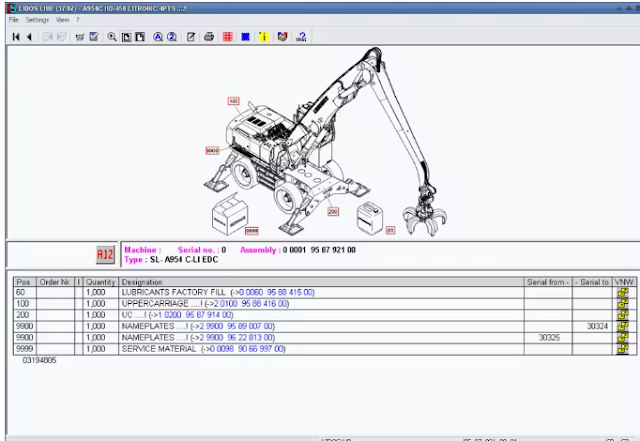Click SERVICE MATERIAL designation text

click(x=159, y=349)
